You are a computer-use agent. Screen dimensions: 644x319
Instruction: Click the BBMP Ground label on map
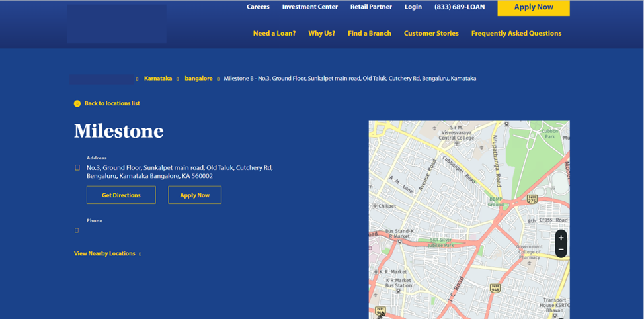click(496, 201)
